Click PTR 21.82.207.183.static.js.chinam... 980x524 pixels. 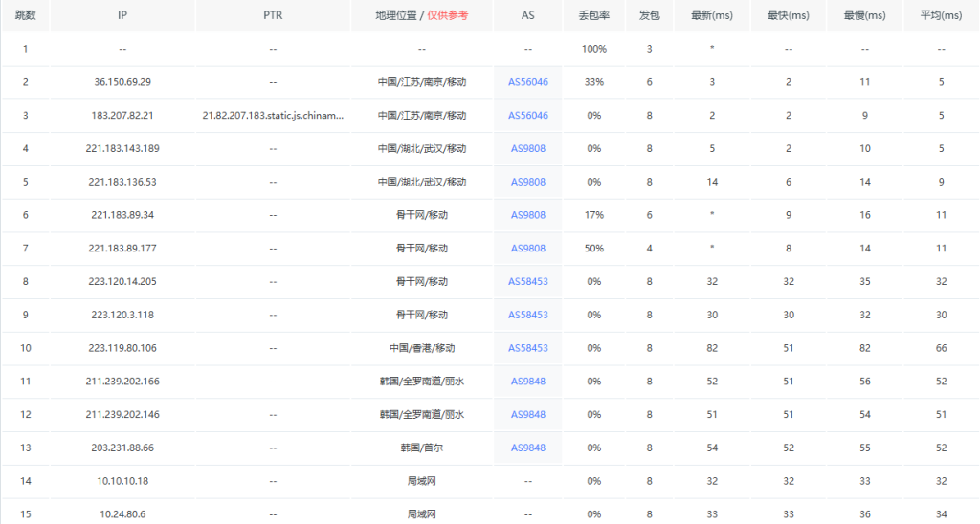[273, 115]
